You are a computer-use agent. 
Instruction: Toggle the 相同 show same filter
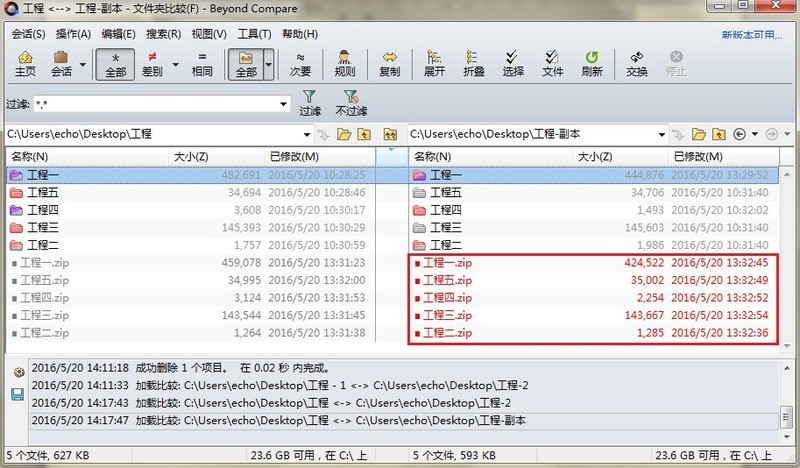coord(202,64)
